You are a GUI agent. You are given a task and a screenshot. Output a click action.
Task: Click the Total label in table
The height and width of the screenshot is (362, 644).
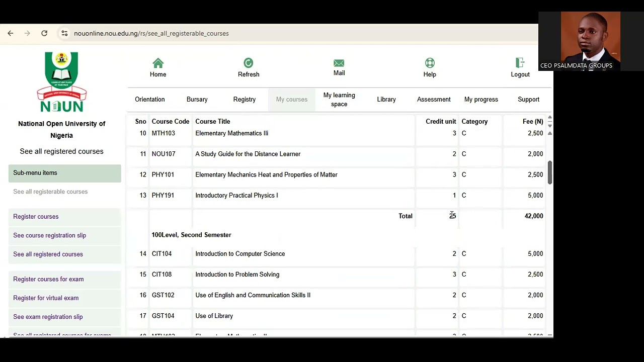(406, 216)
